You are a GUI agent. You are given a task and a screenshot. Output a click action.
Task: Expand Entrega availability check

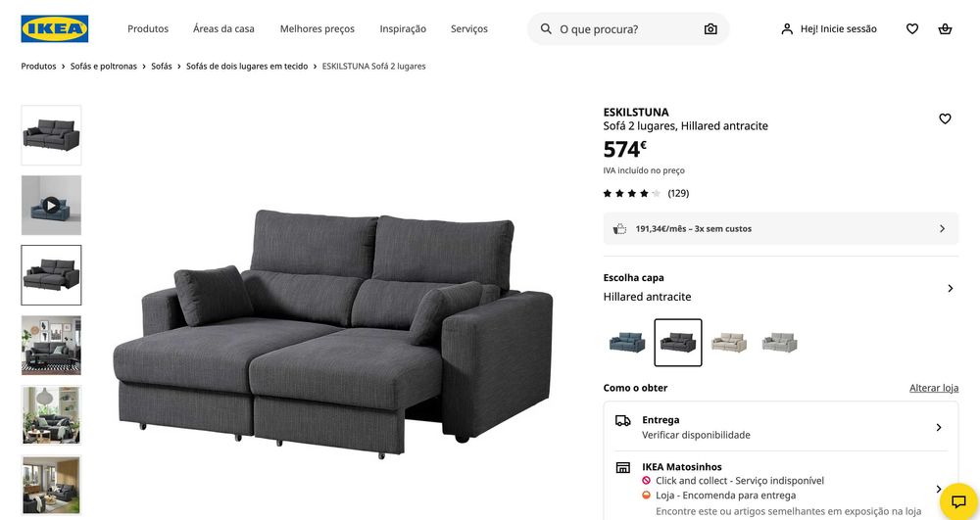click(x=781, y=427)
